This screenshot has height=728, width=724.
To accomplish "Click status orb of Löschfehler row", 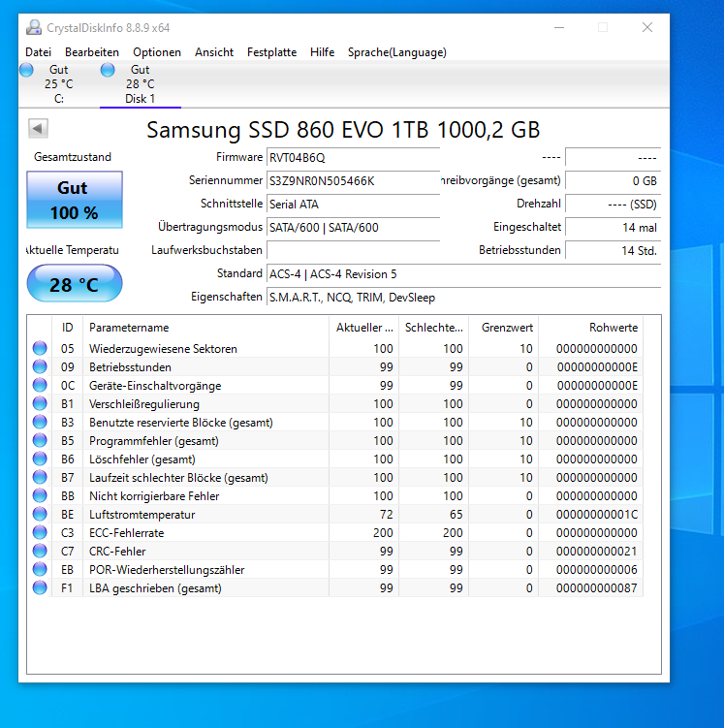I will 40,459.
